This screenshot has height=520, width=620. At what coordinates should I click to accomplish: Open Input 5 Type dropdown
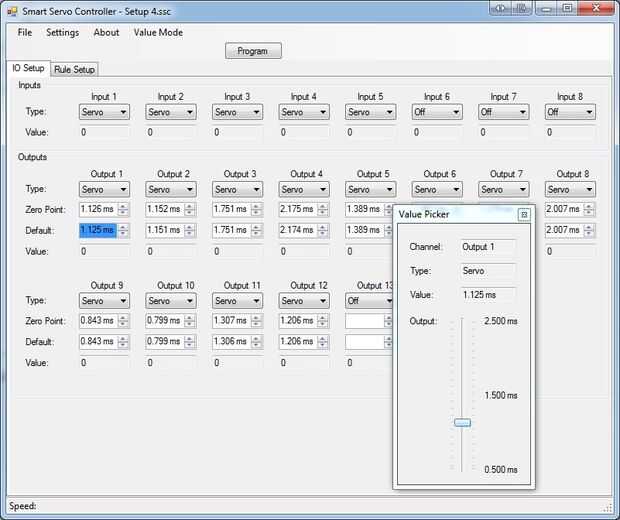click(x=370, y=112)
